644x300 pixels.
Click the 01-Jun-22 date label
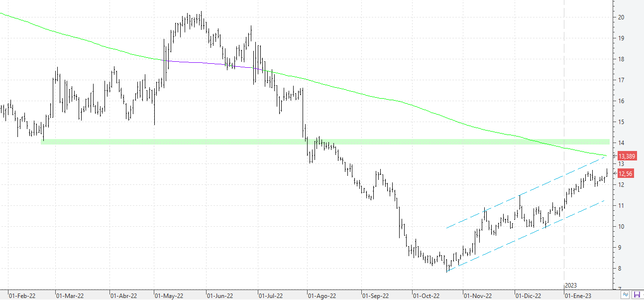220,296
